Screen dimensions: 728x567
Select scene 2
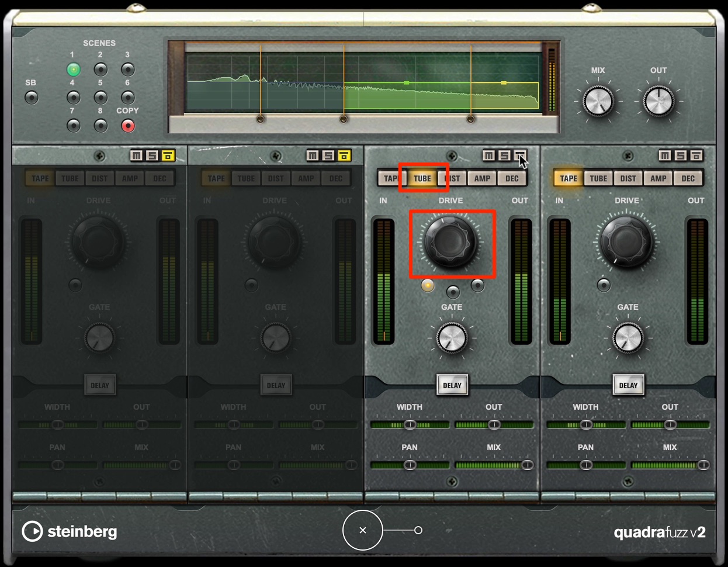tap(100, 70)
